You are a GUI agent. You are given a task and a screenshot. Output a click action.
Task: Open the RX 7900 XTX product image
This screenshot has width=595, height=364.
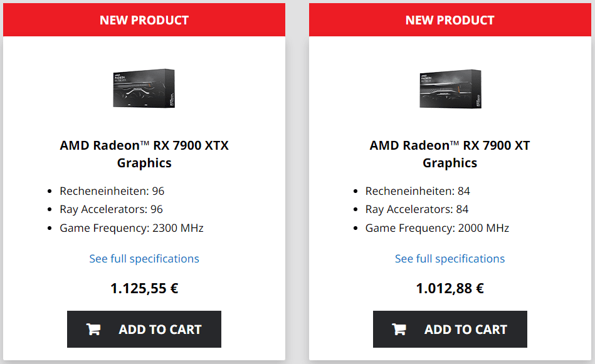pos(144,88)
